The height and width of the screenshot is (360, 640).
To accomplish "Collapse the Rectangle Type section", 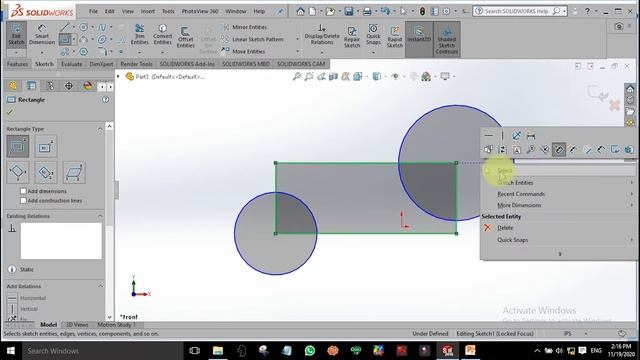I will pyautogui.click(x=100, y=129).
